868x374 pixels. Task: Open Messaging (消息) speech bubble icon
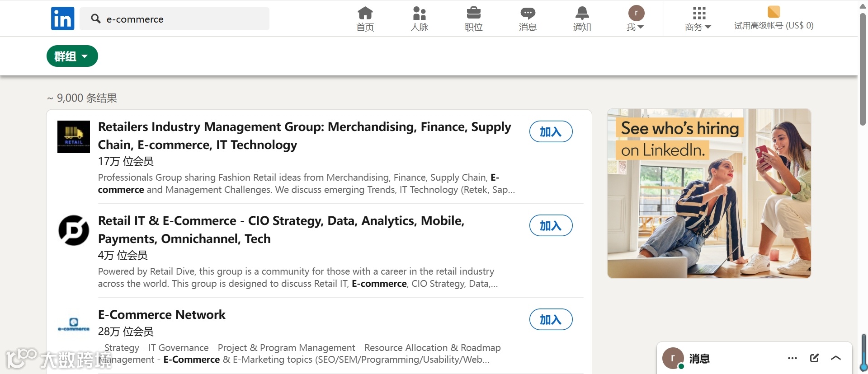(x=528, y=13)
